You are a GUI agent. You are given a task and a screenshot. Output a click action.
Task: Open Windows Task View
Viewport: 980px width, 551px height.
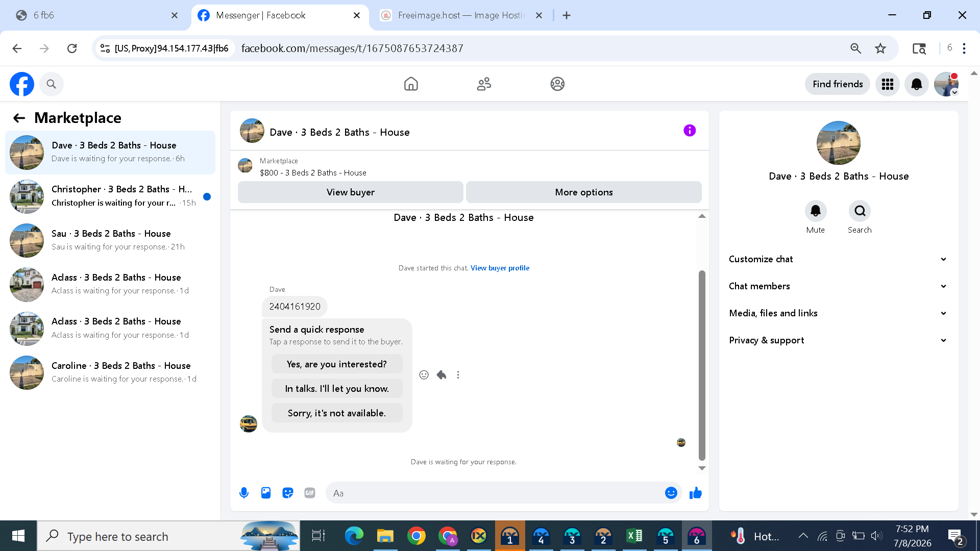tap(318, 536)
